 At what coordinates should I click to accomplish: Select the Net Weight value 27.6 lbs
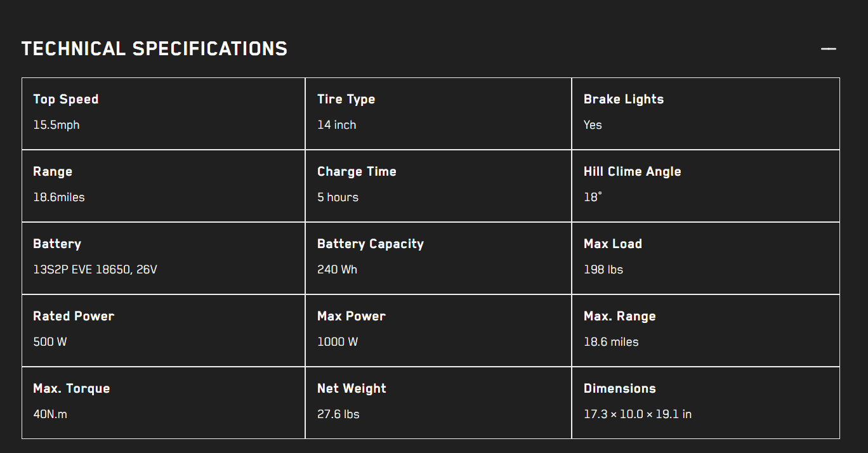click(x=338, y=414)
